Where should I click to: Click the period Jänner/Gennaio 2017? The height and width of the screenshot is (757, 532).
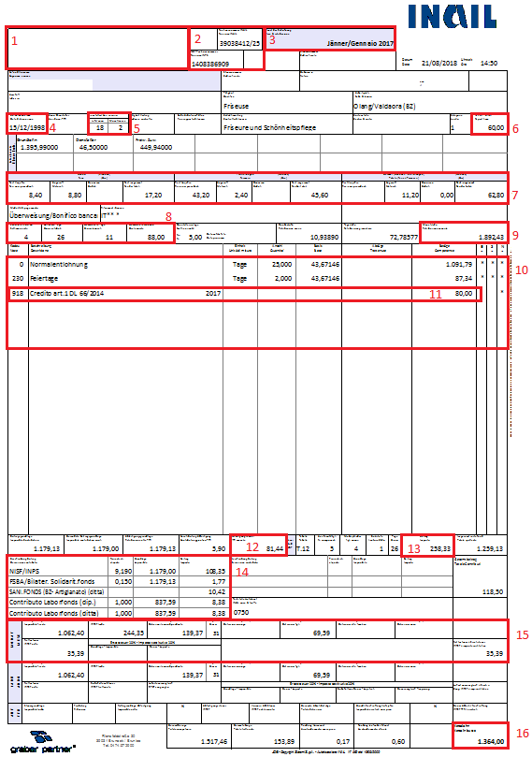pyautogui.click(x=360, y=43)
